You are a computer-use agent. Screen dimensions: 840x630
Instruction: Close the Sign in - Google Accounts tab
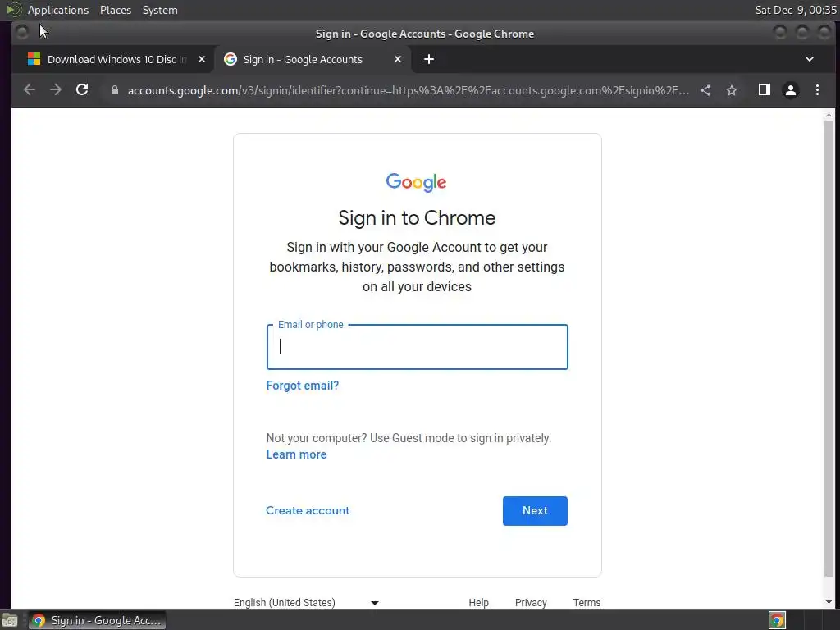pyautogui.click(x=398, y=59)
